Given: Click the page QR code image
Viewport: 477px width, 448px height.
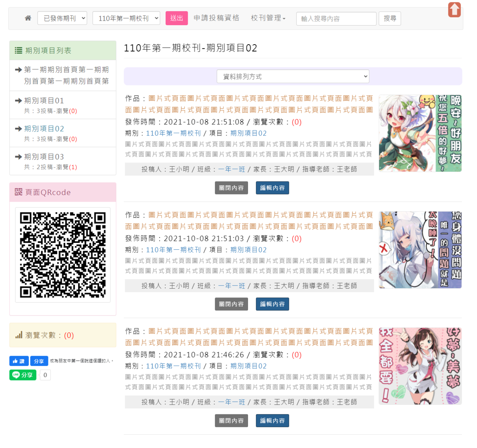Looking at the screenshot, I should point(63,255).
